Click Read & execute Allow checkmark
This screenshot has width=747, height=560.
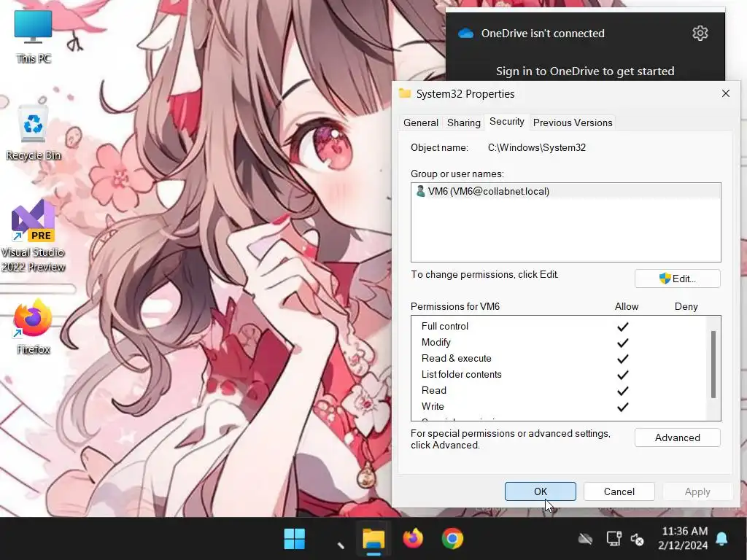click(623, 359)
